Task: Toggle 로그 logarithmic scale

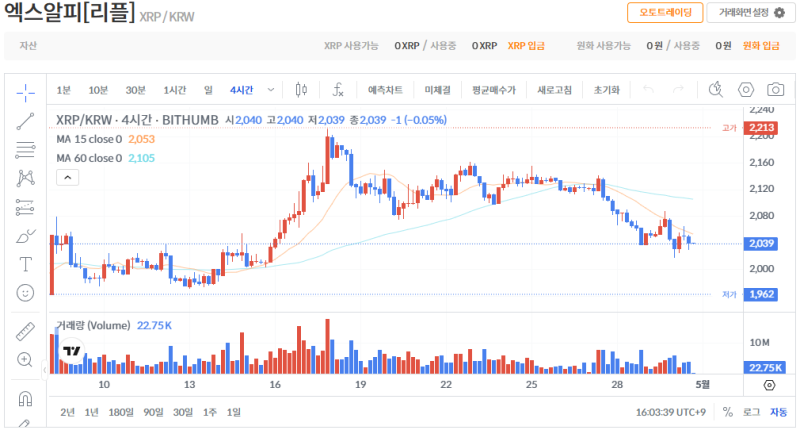Action: [x=751, y=412]
